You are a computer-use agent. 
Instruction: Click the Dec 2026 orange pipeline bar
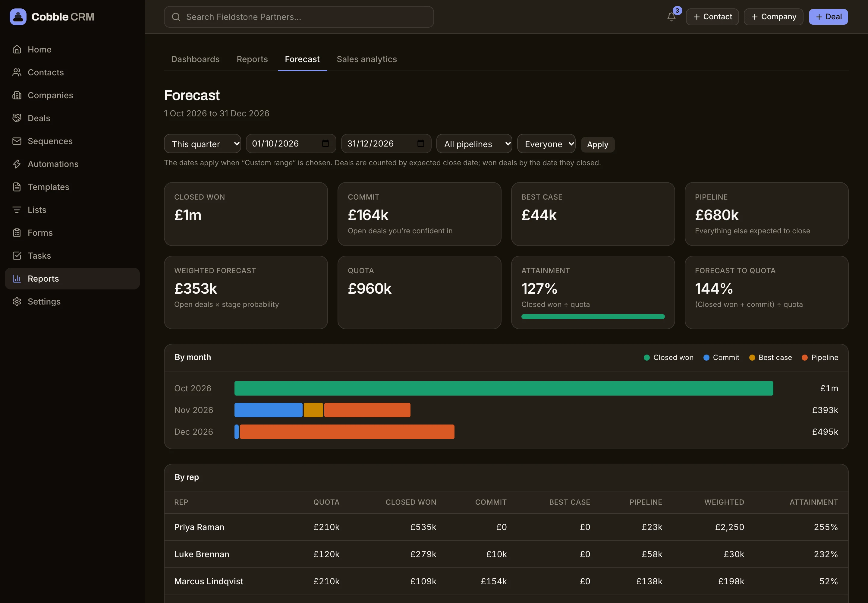pos(347,432)
